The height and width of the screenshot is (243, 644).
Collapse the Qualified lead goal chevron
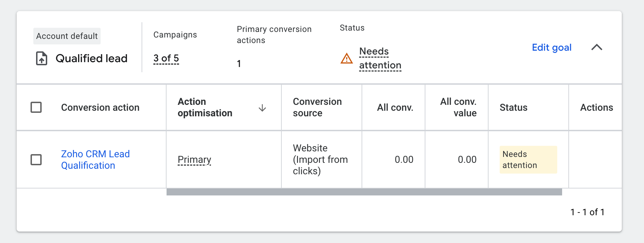click(x=596, y=47)
